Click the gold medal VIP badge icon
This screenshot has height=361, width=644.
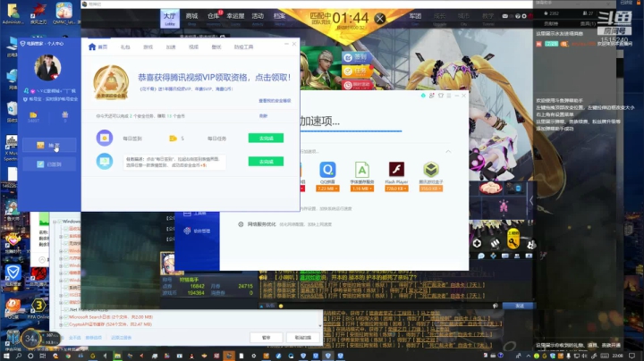tap(111, 82)
